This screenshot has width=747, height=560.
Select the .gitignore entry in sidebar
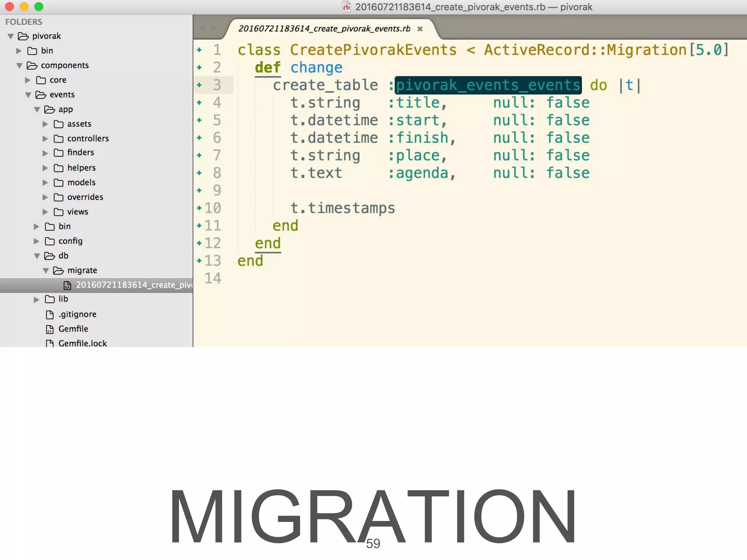click(77, 314)
